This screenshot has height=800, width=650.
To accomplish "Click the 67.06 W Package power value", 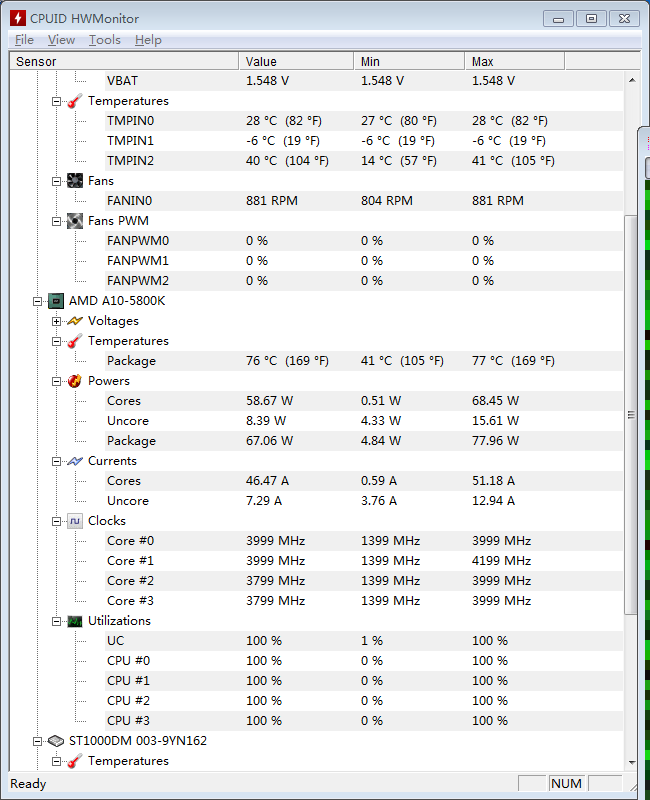I will pyautogui.click(x=269, y=441).
